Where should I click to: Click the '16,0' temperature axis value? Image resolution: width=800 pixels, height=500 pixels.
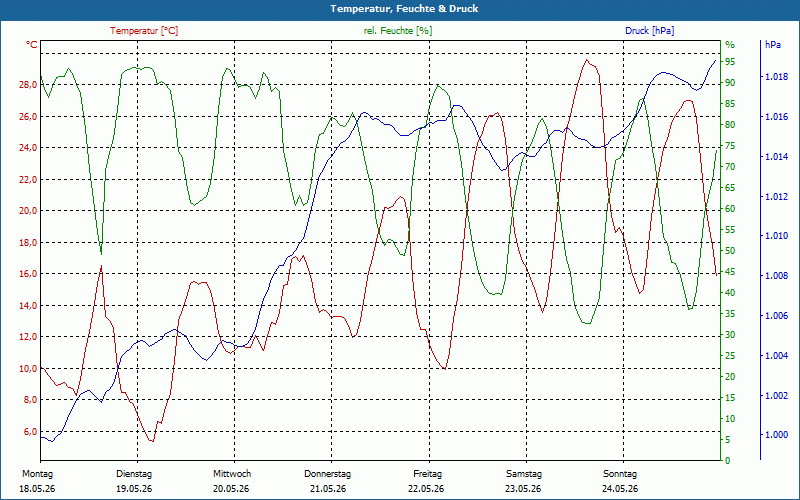pyautogui.click(x=28, y=274)
